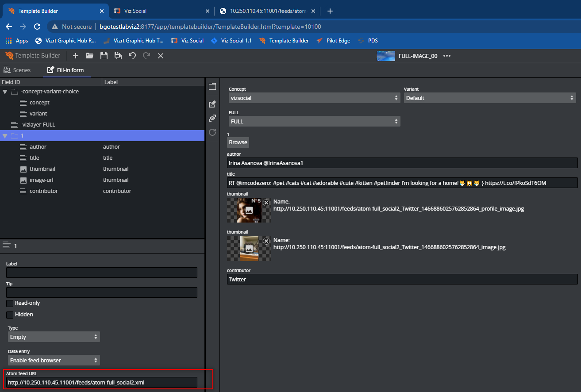581x392 pixels.
Task: Select the variant field in the tree
Action: [x=102, y=114]
